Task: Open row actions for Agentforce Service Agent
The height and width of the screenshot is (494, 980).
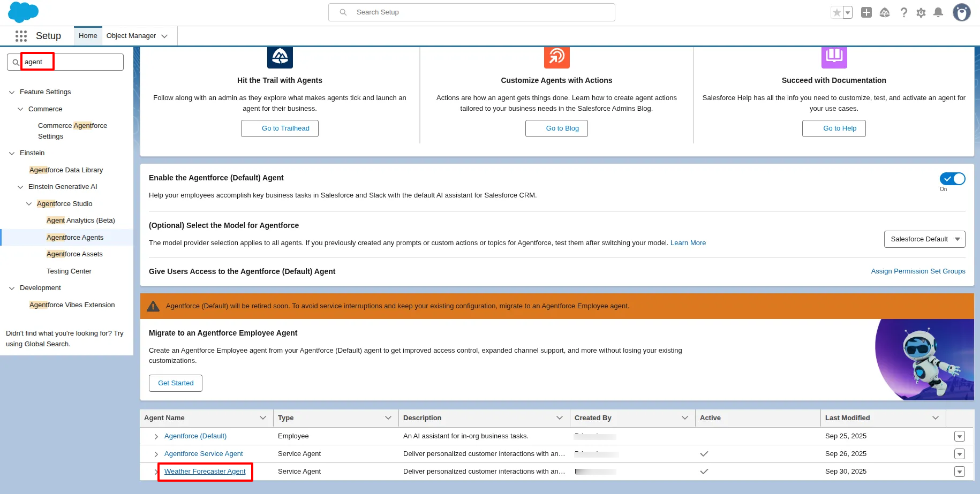Action: (960, 454)
